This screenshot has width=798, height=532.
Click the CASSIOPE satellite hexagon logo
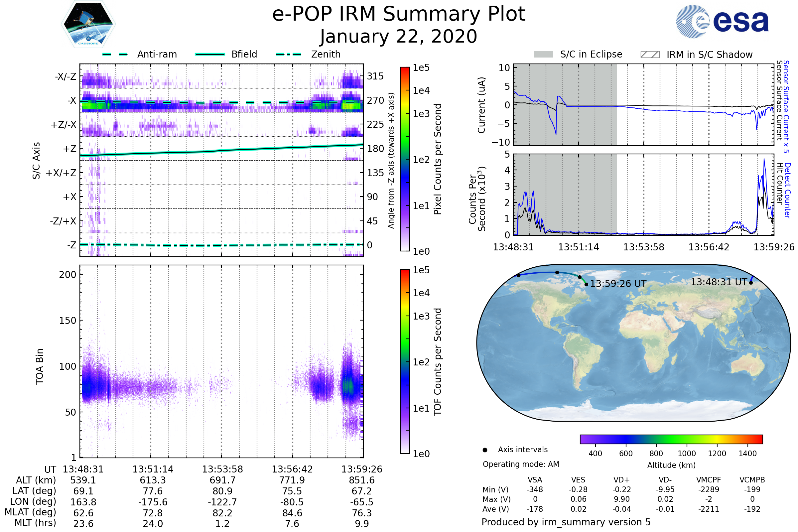88,24
